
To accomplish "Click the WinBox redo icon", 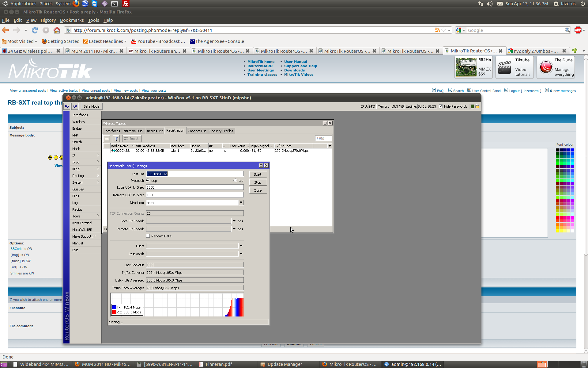I will [75, 106].
